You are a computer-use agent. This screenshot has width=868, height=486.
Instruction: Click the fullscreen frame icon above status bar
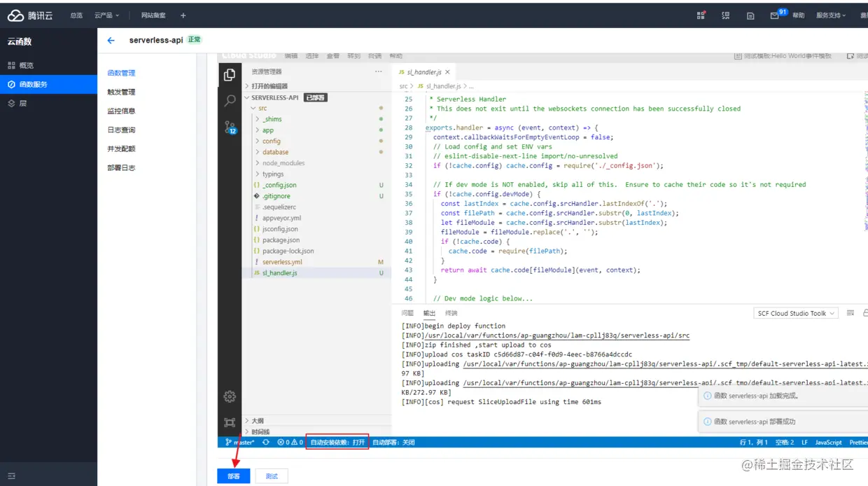[230, 422]
